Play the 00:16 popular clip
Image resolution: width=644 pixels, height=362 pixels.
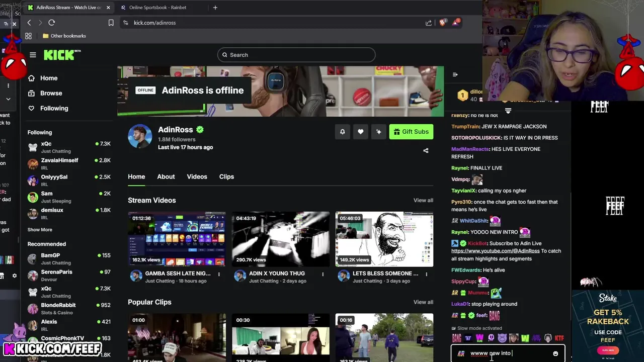pyautogui.click(x=384, y=337)
